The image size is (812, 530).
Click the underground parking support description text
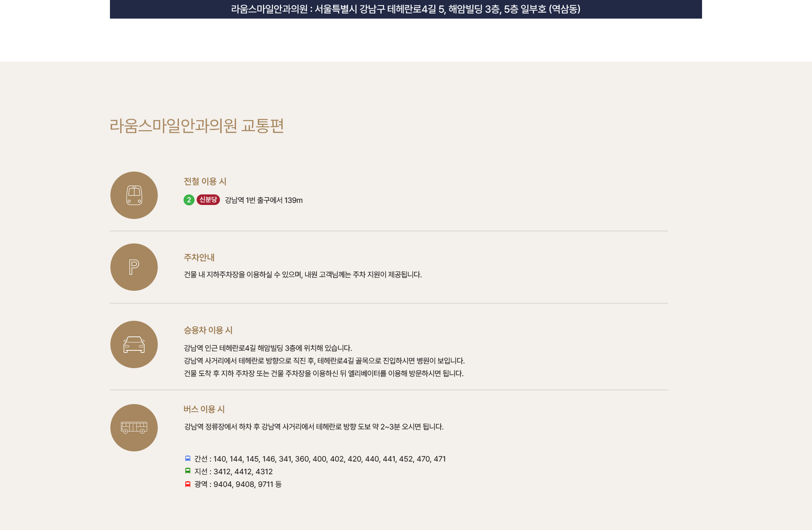pyautogui.click(x=303, y=275)
